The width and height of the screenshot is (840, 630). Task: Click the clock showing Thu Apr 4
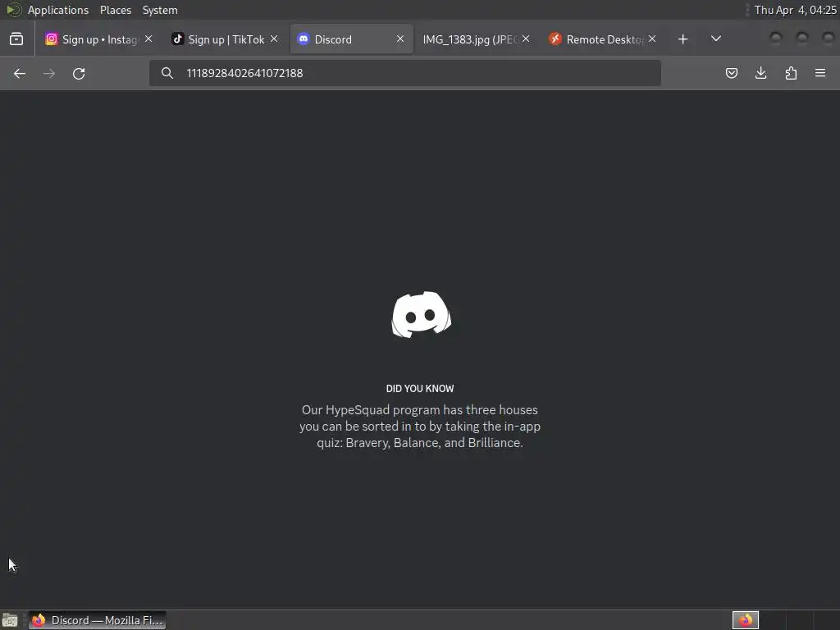795,10
